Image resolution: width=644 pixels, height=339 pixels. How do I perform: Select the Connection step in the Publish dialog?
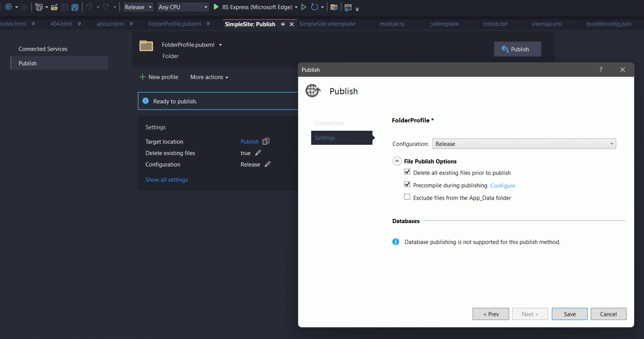329,123
